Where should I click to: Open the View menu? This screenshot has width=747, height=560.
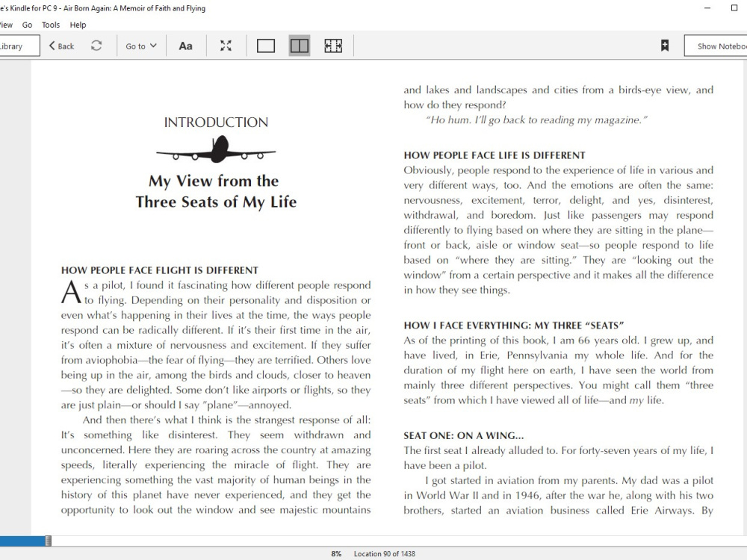6,25
